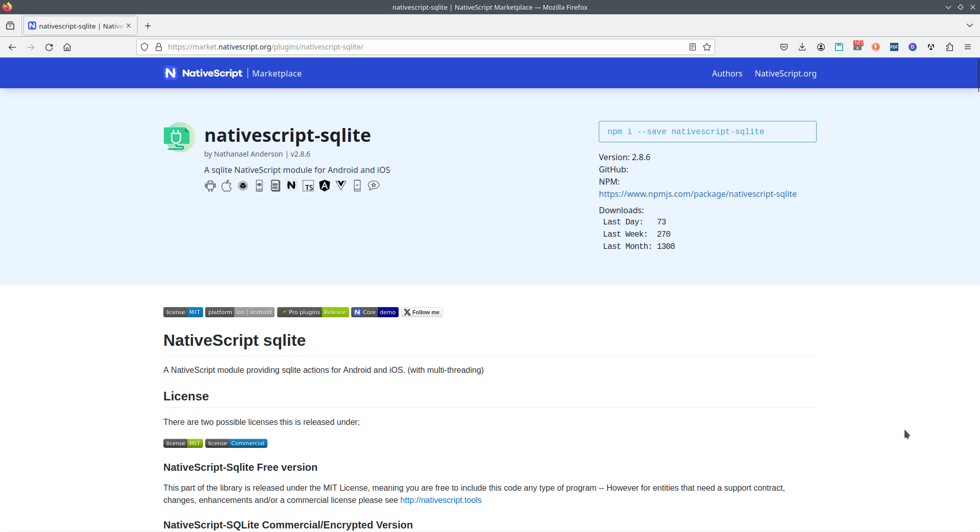Screen dimensions: 980x532
Task: Reload the page with the refresh icon
Action: point(49,47)
